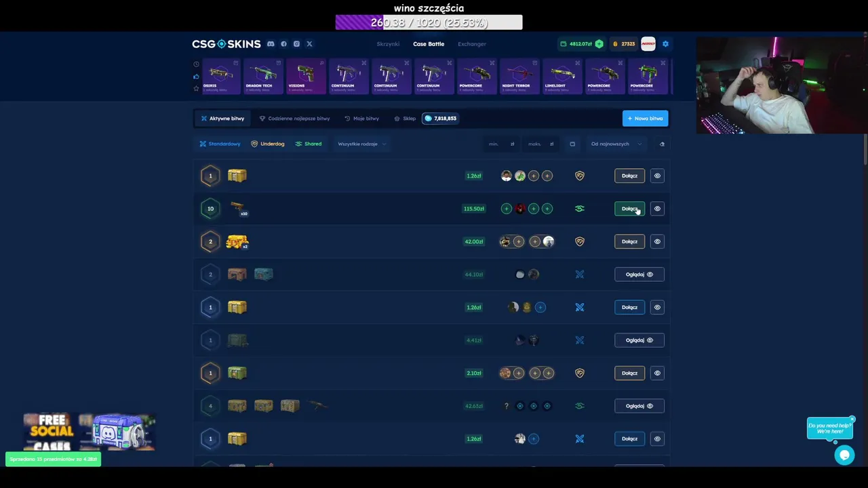Join the 42.00zł battle with Dołącz
The image size is (868, 488).
(629, 241)
